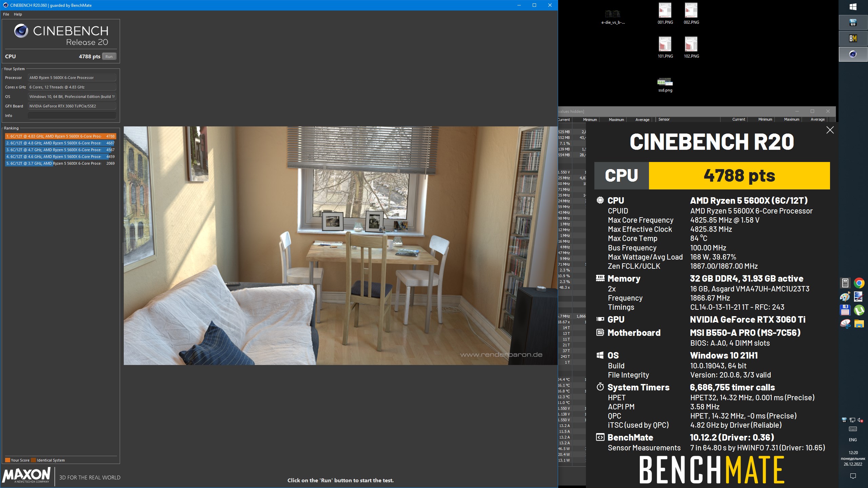Image resolution: width=868 pixels, height=488 pixels.
Task: Click the Cores x GHz field value
Action: 72,87
